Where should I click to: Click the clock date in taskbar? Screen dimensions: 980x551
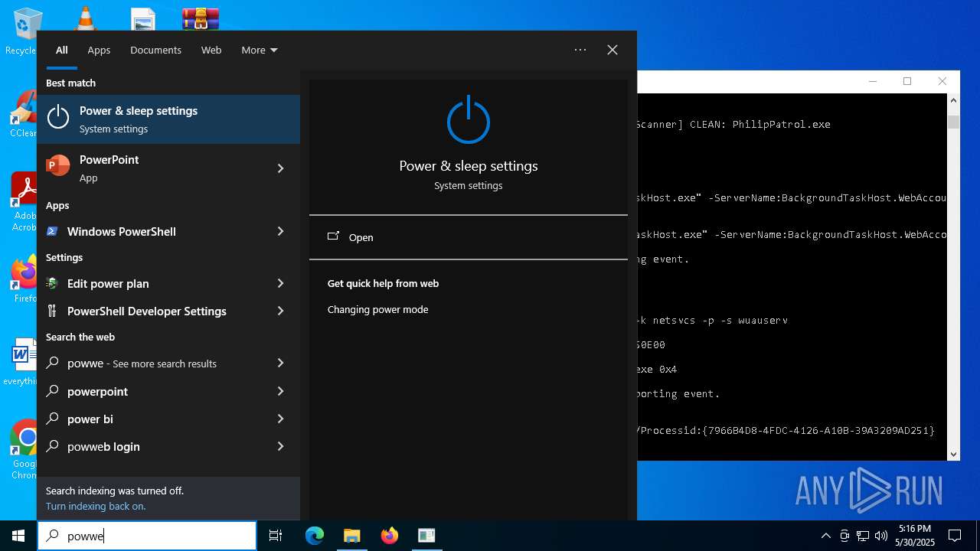click(915, 536)
